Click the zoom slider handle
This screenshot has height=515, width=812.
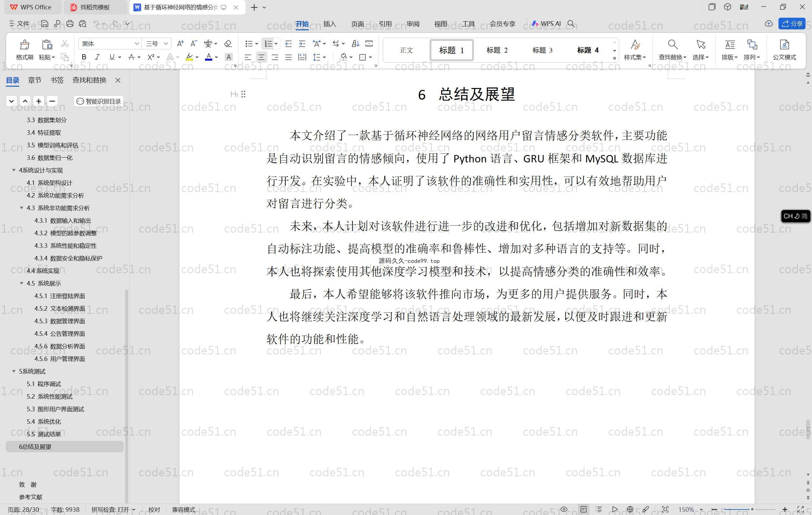[x=752, y=509]
